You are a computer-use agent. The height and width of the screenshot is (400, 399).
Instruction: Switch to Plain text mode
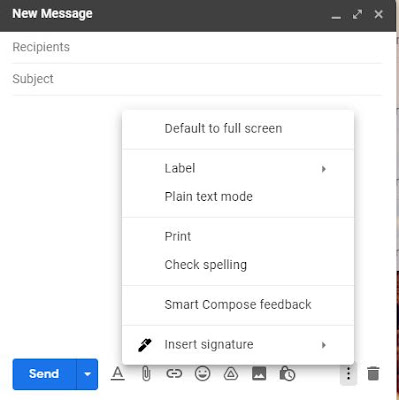[x=238, y=197]
